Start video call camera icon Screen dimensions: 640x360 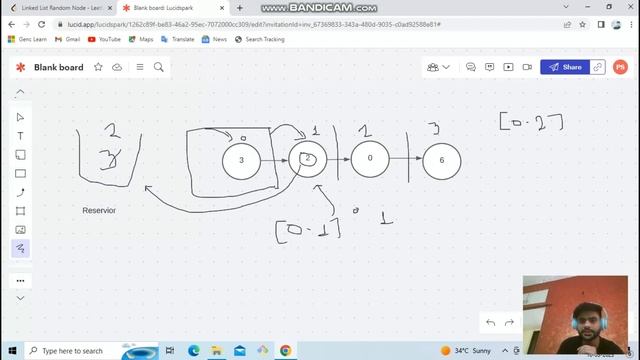pos(527,67)
